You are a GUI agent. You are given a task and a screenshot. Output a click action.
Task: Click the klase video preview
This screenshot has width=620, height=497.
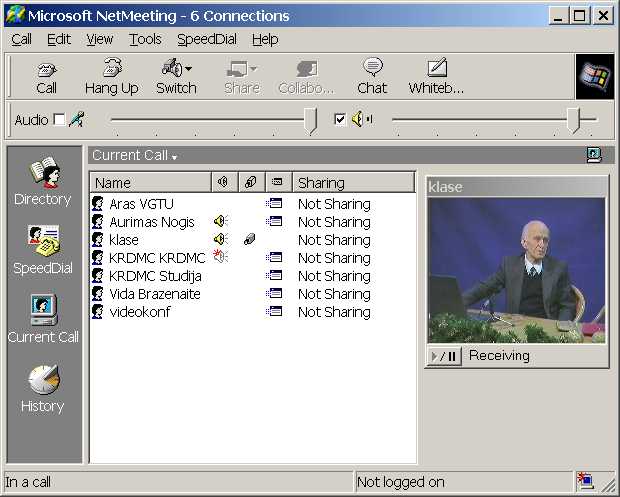517,270
